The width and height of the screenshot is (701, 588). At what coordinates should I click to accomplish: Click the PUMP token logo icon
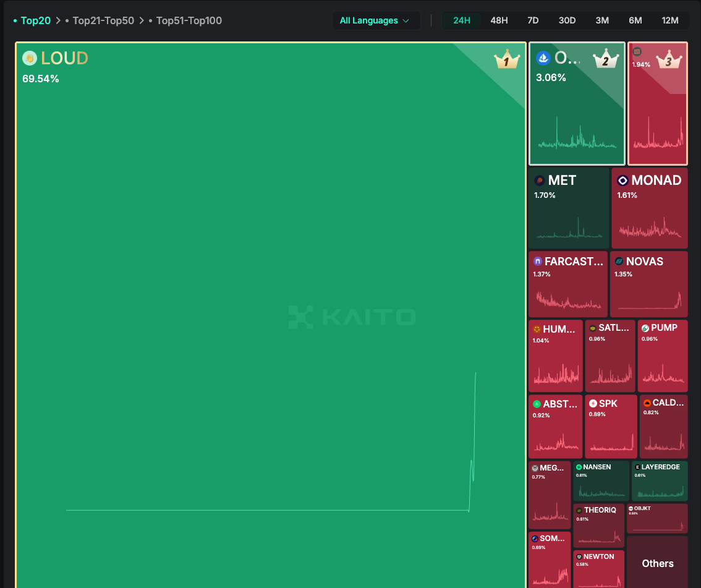[x=645, y=328]
